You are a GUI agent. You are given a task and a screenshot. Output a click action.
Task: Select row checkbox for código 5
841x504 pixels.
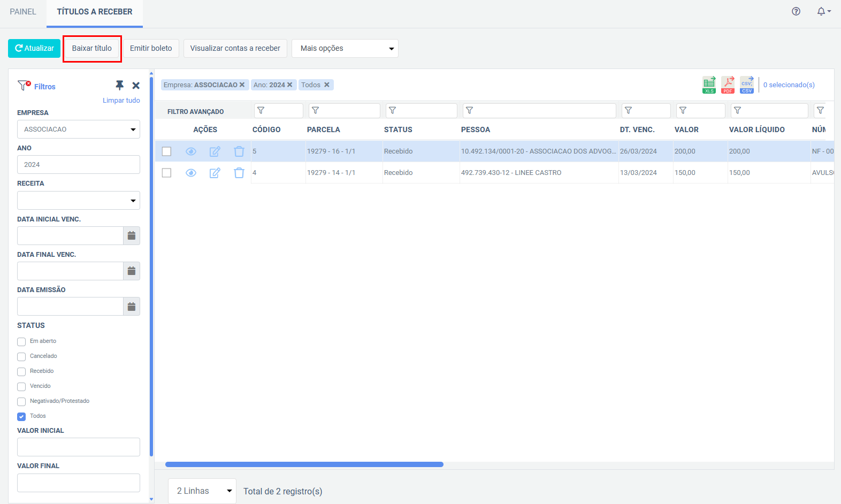pos(166,151)
